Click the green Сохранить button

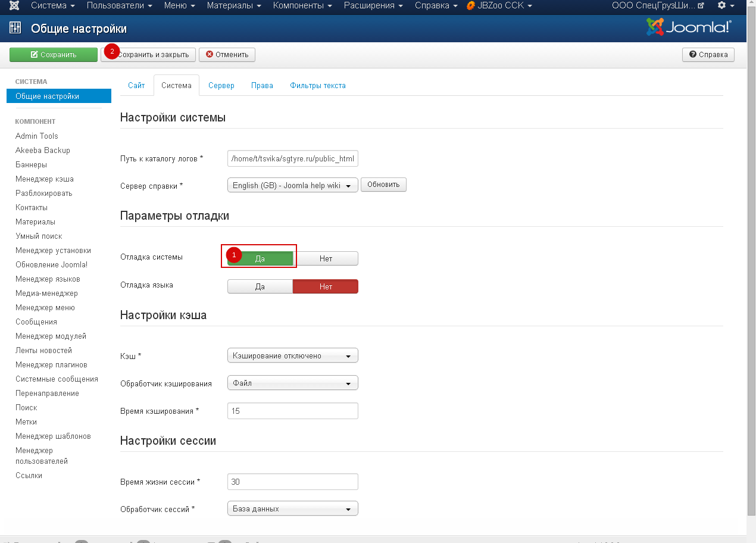point(54,55)
